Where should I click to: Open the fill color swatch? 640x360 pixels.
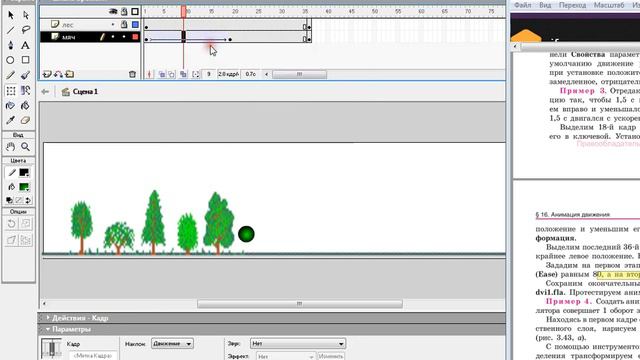(24, 187)
